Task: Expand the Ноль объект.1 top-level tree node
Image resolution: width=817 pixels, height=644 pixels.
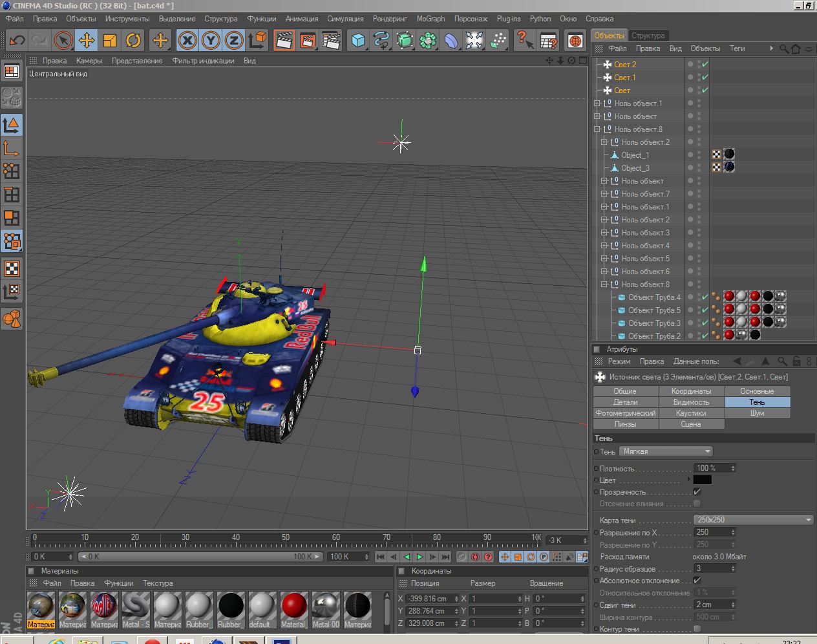Action: coord(598,103)
